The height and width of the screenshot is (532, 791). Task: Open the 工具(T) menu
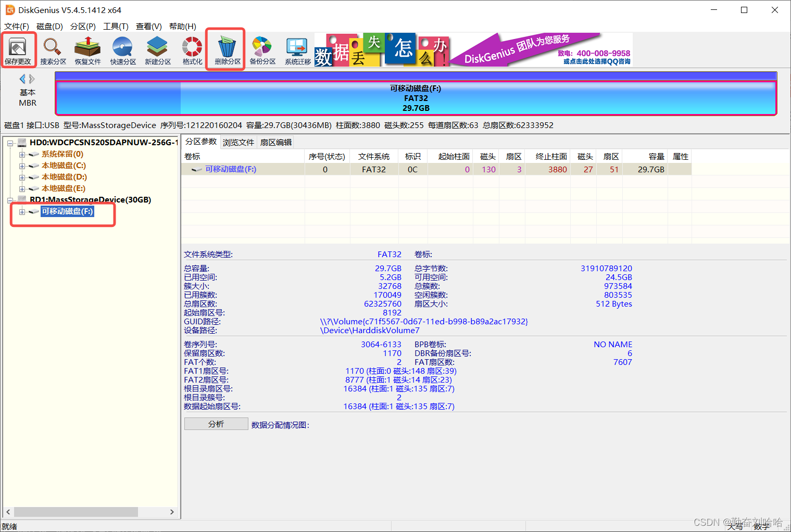point(116,27)
